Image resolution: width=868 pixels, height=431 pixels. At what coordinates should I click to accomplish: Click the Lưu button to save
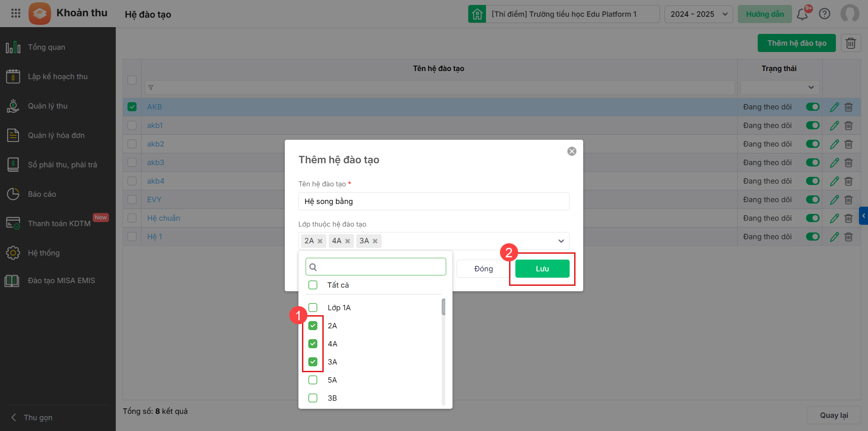pos(542,269)
